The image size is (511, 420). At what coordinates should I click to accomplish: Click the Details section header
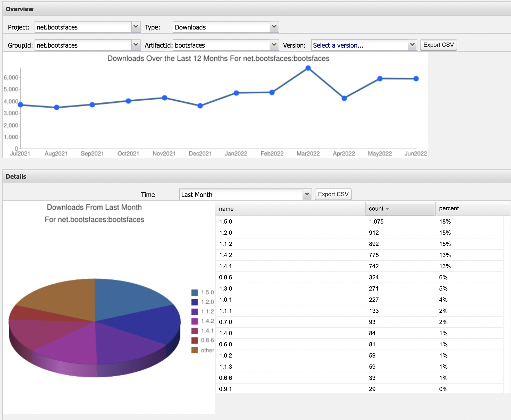pyautogui.click(x=15, y=176)
